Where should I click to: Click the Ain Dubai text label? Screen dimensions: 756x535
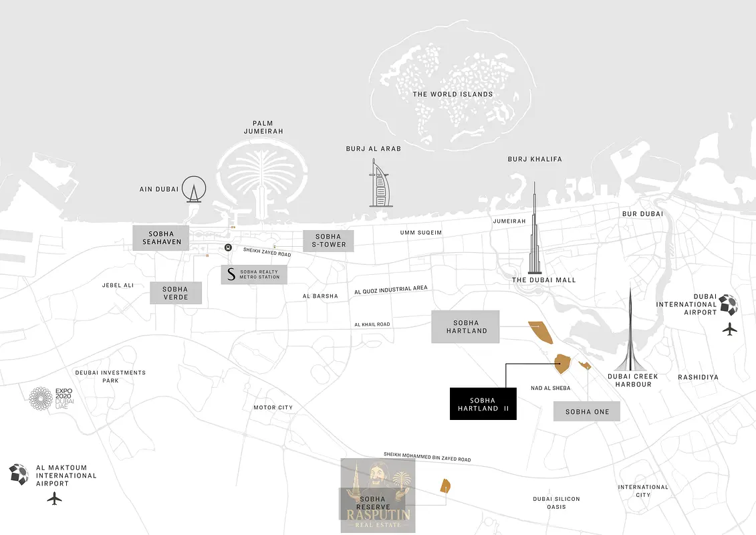158,189
